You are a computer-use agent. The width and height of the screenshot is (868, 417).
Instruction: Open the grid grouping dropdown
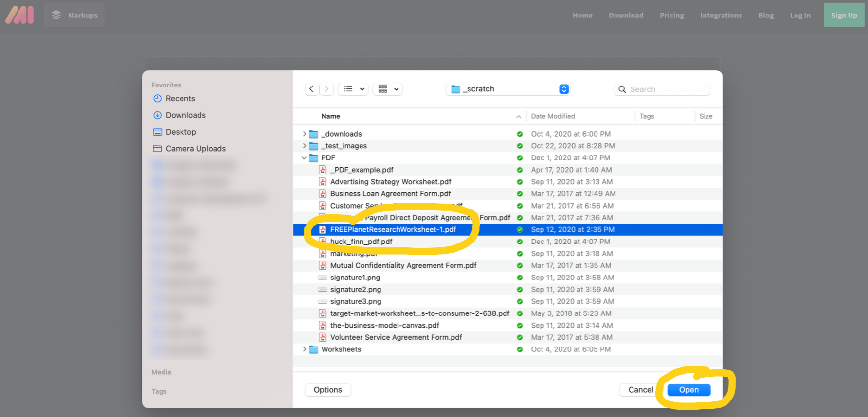tap(388, 89)
